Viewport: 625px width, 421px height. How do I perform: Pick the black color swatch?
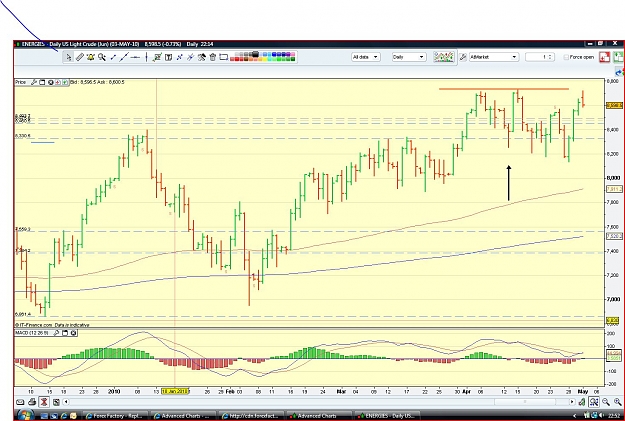(255, 55)
